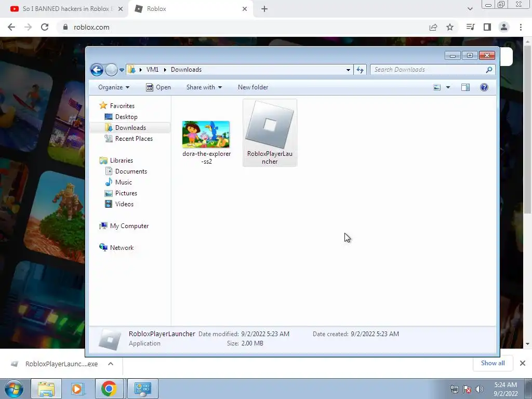532x399 pixels.
Task: Select Libraries in navigation pane
Action: pos(116,161)
